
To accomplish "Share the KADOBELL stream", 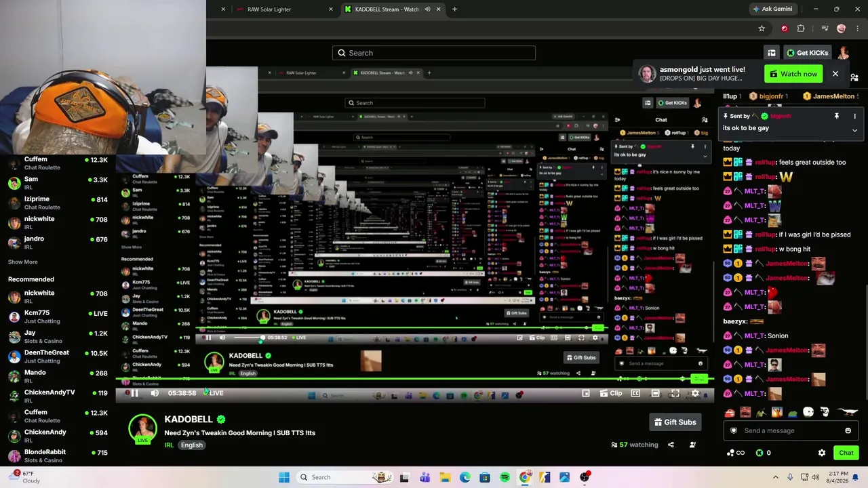I will [x=671, y=445].
